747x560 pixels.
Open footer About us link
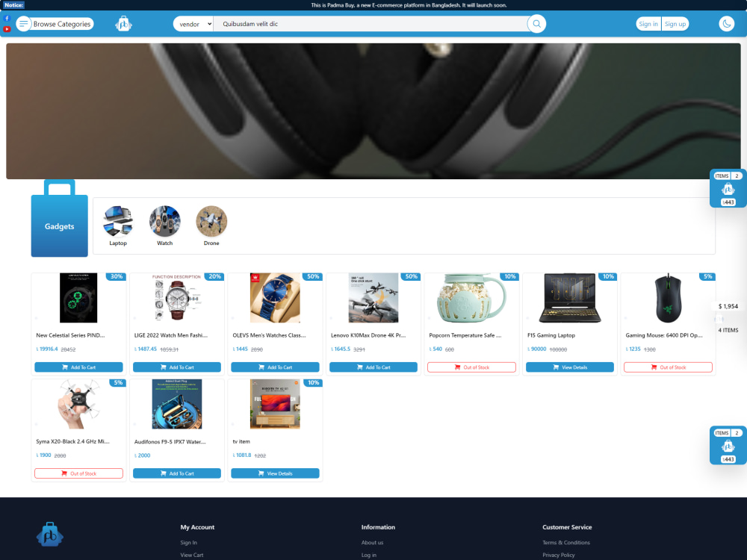372,542
